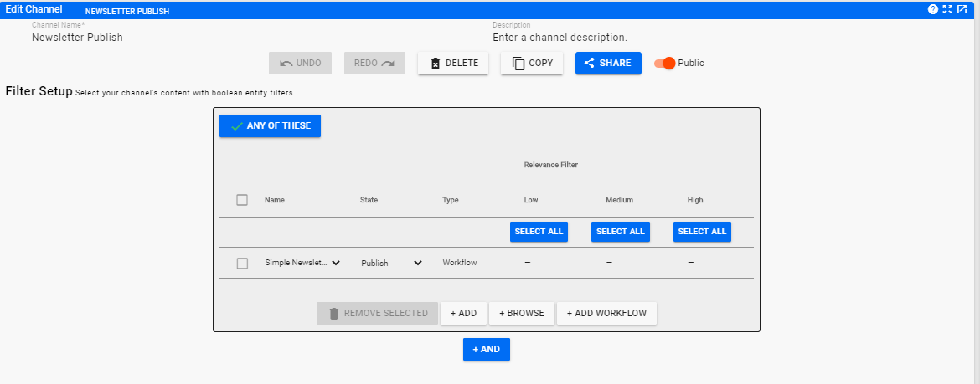Toggle the Any Of These filter mode
Image resolution: width=980 pixels, height=384 pixels.
[270, 125]
